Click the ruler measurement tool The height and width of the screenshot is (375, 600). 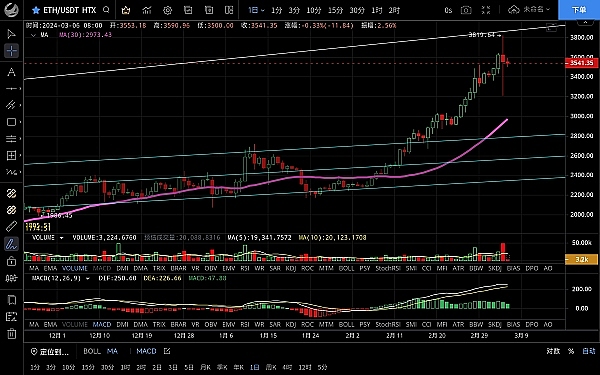11,226
